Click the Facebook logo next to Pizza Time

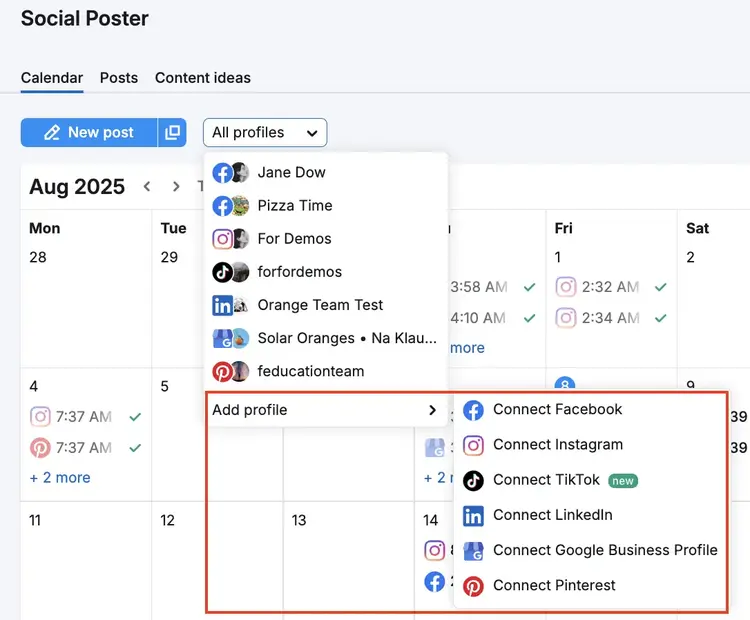click(222, 206)
